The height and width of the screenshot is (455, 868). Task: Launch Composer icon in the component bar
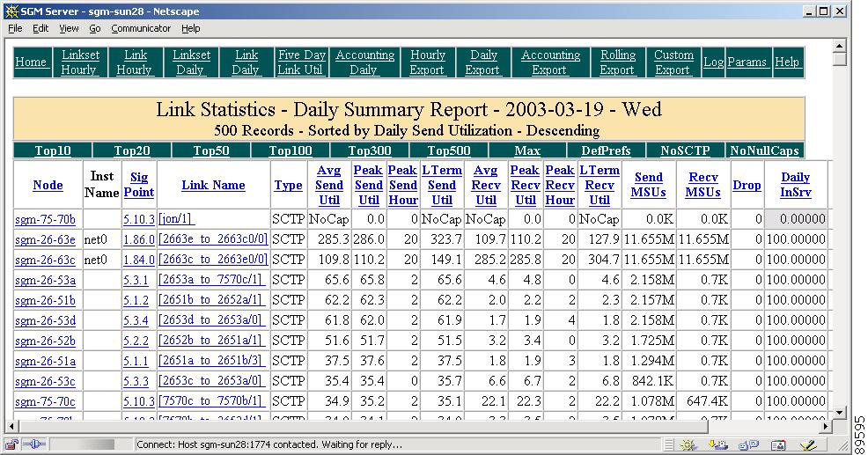(808, 444)
